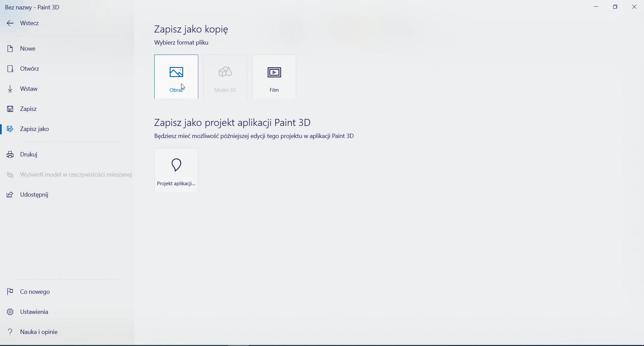Image resolution: width=644 pixels, height=346 pixels.
Task: Restore down the Paint 3D window
Action: 615,7
